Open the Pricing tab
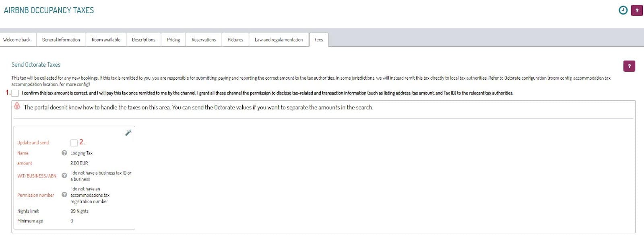The width and height of the screenshot is (644, 243). pyautogui.click(x=173, y=40)
